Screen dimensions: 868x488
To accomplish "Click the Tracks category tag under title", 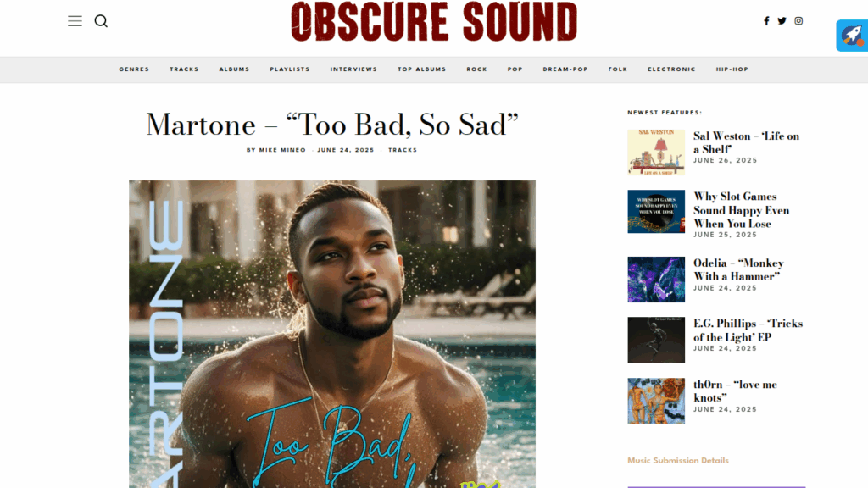I will 403,150.
